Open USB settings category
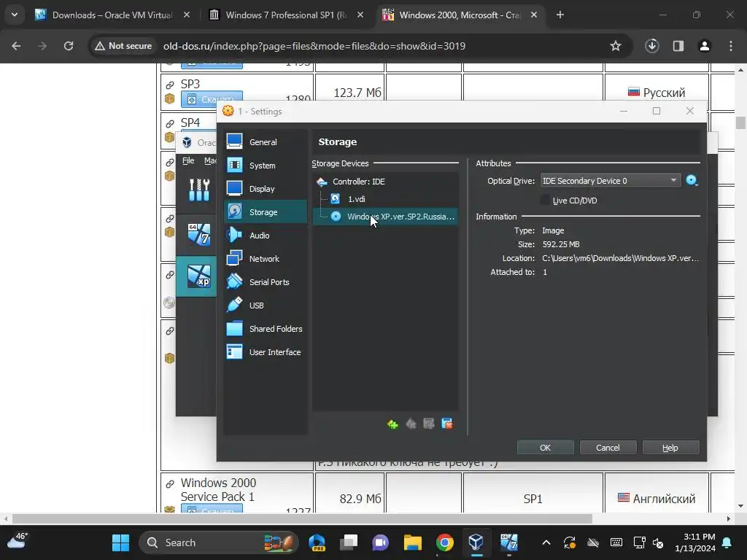Screen dimensions: 747x560 (265, 306)
